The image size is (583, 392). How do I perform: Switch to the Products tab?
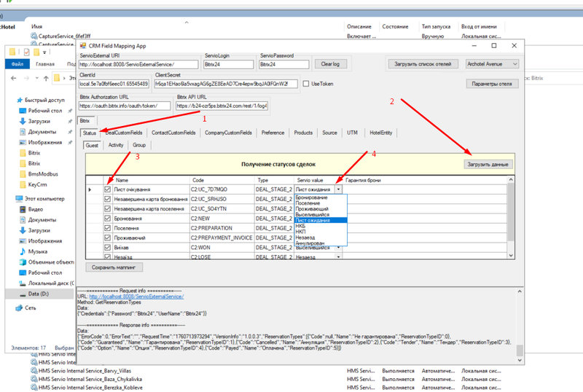pyautogui.click(x=302, y=133)
